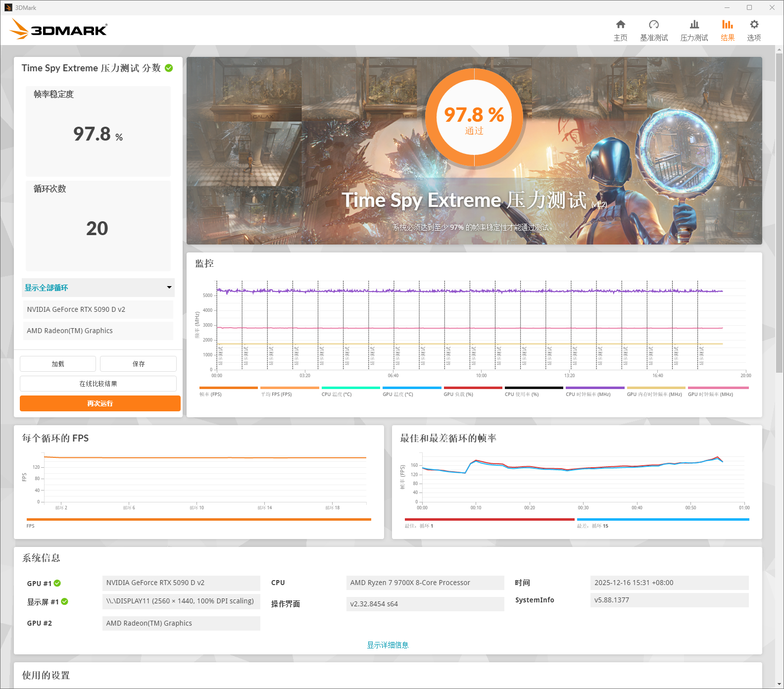Select AMD Radeon(TM) Graphics in the left panel
The image size is (784, 689).
(98, 331)
